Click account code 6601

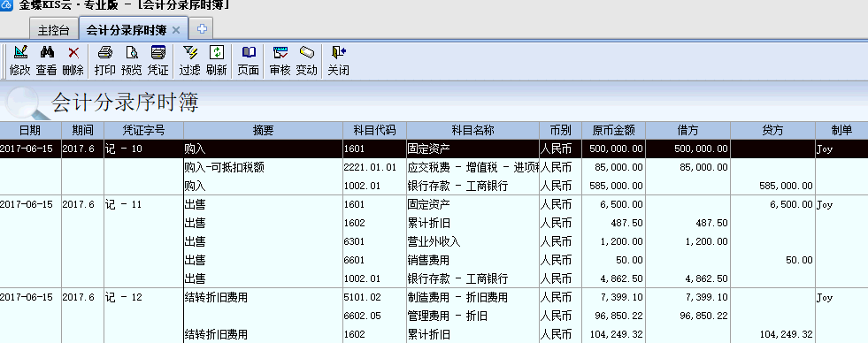pos(354,260)
